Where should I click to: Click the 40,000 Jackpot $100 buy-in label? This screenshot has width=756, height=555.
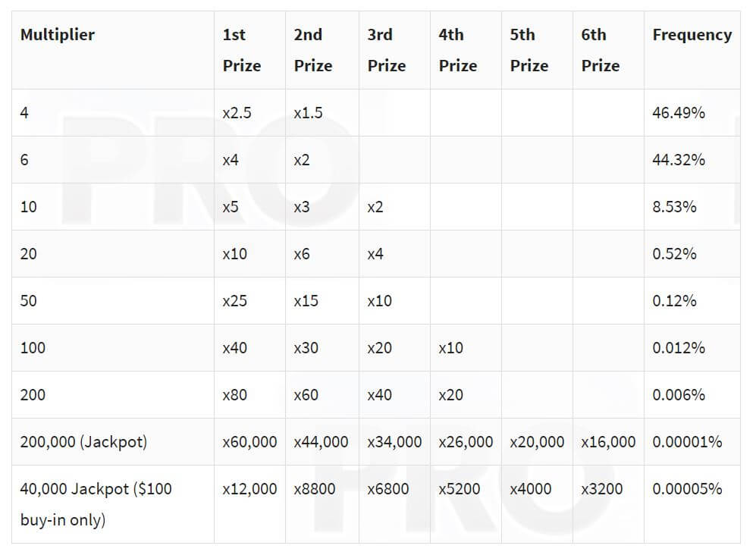96,504
